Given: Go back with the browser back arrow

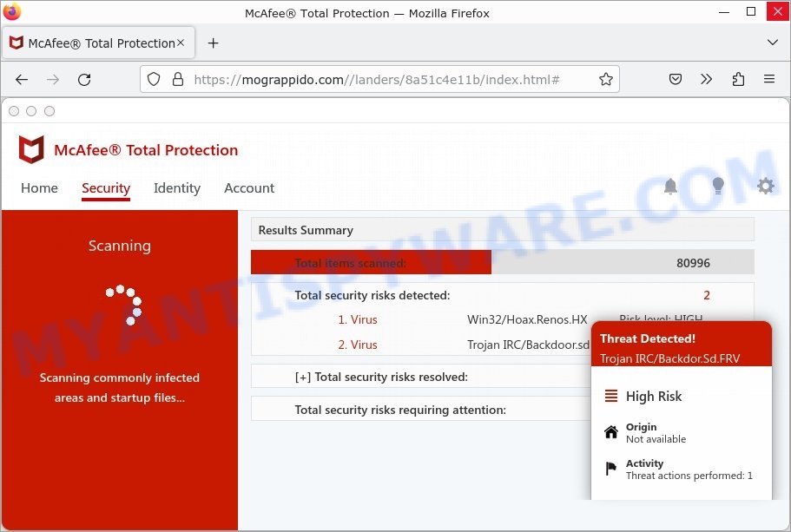Looking at the screenshot, I should pyautogui.click(x=22, y=79).
